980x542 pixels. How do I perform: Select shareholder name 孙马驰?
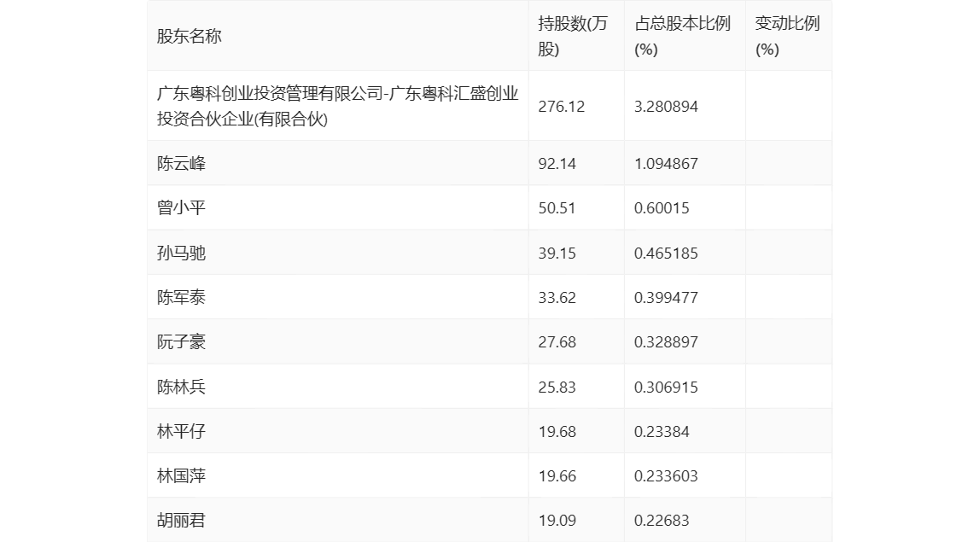point(181,253)
